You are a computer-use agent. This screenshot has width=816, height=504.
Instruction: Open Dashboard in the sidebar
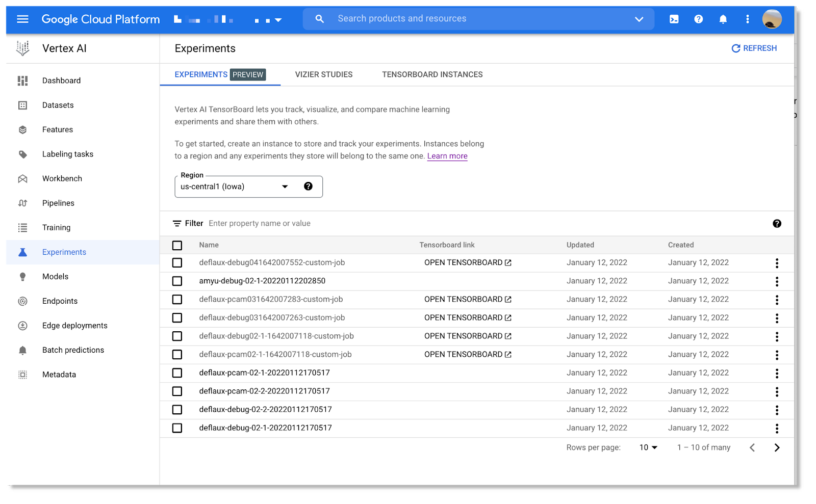click(61, 81)
